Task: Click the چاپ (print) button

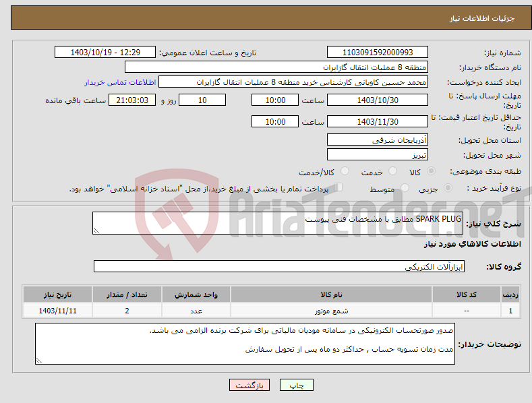Action: 296,385
